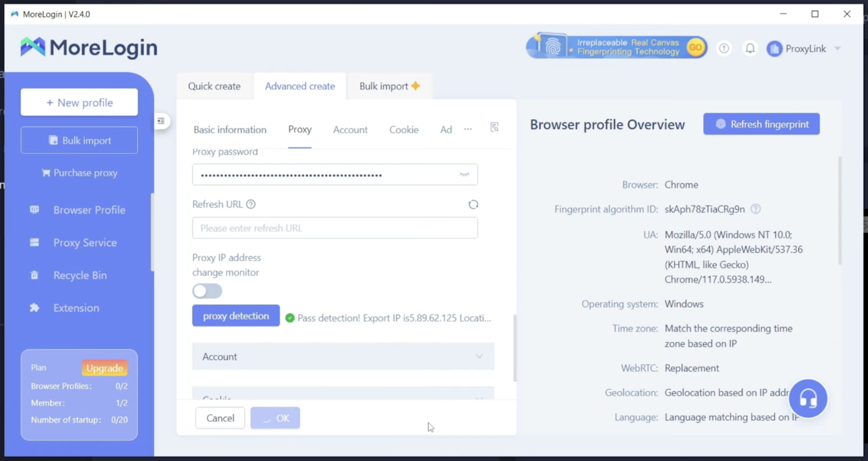
Task: Show the proxy password with eye icon
Action: pos(464,175)
